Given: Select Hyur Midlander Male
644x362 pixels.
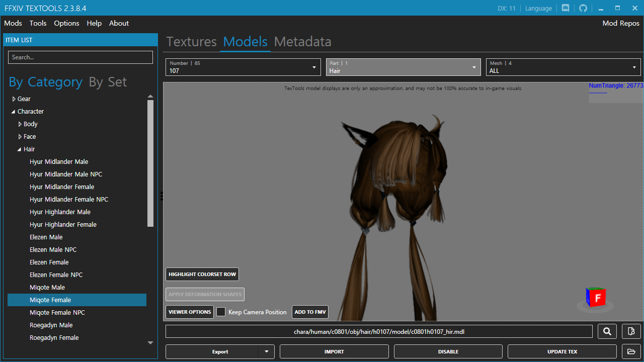Looking at the screenshot, I should pyautogui.click(x=59, y=162).
